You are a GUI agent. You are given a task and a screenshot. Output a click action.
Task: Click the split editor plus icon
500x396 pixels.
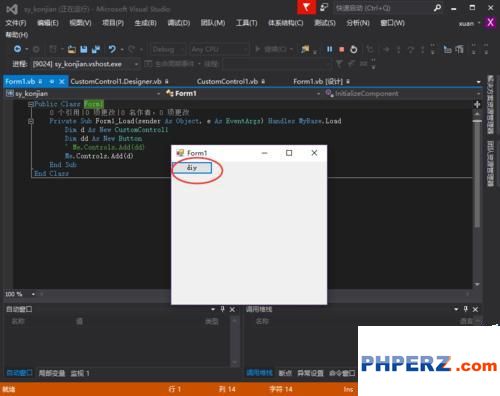tap(477, 104)
